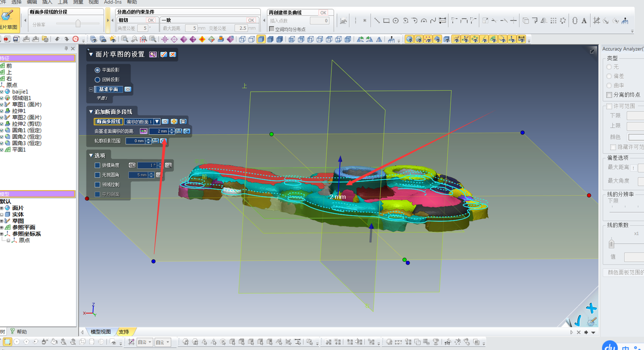
Task: Click the flip direction icon for offset distance
Action: coord(143,131)
